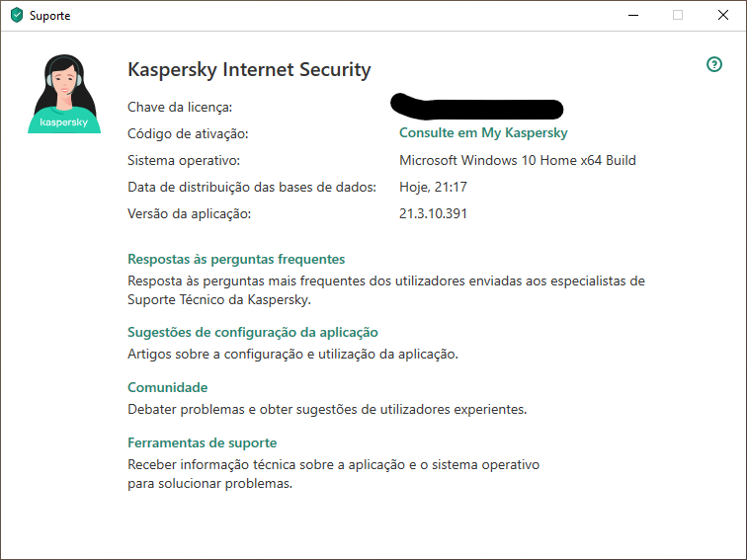
Task: Open 'Sugestões de configuração da aplicação' link
Action: [253, 332]
